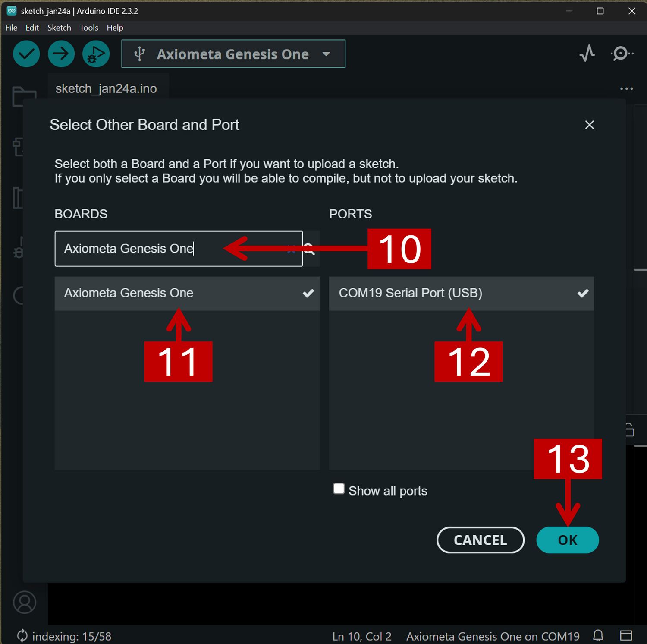Click the user profile icon in sidebar
The image size is (647, 644).
click(25, 602)
